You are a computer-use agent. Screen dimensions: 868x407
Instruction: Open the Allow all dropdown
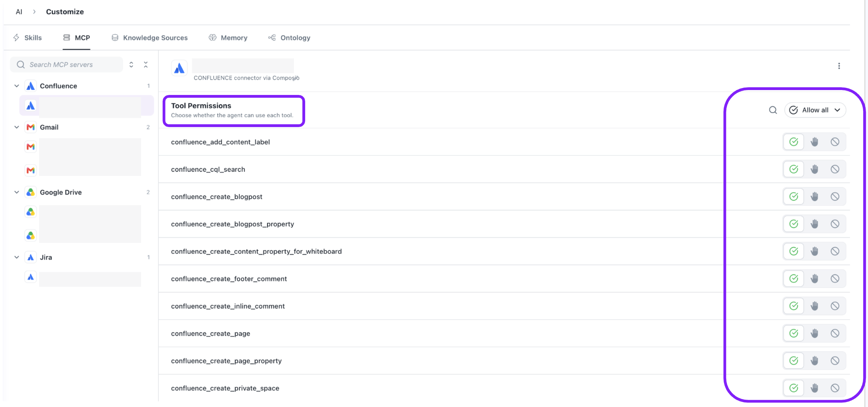[x=815, y=110]
